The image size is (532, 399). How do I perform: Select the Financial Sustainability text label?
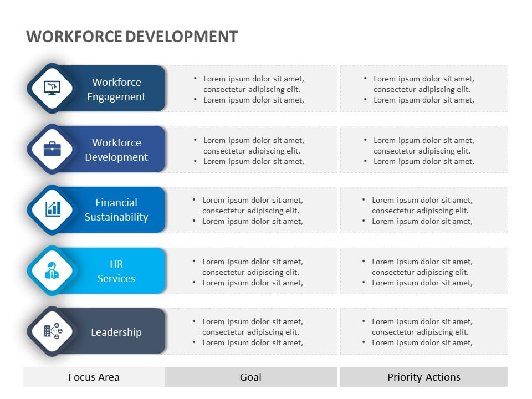tap(116, 210)
